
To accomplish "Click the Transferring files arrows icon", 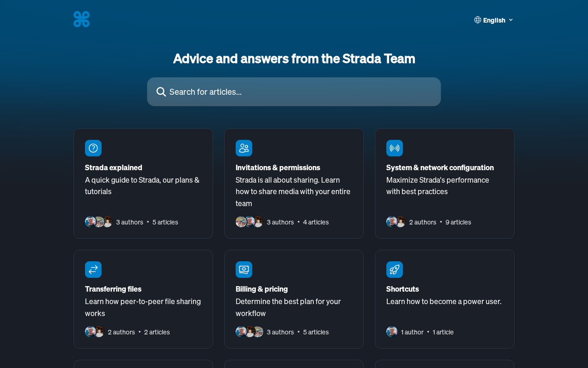I will 93,270.
